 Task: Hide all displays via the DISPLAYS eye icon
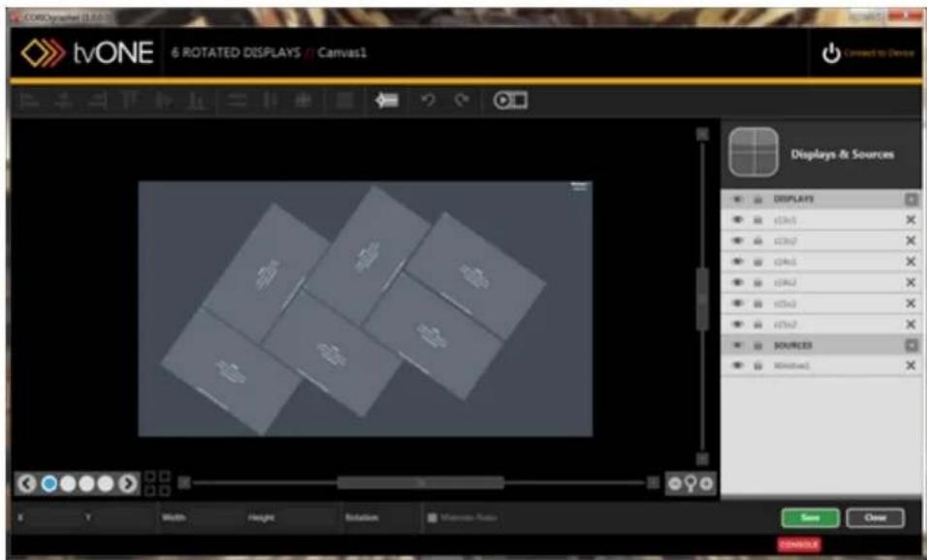pos(737,200)
